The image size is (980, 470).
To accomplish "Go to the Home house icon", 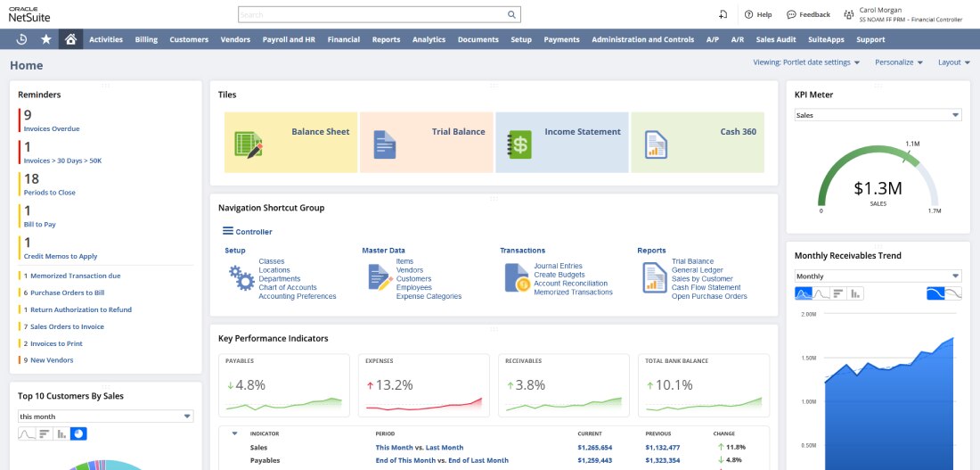I will click(70, 39).
